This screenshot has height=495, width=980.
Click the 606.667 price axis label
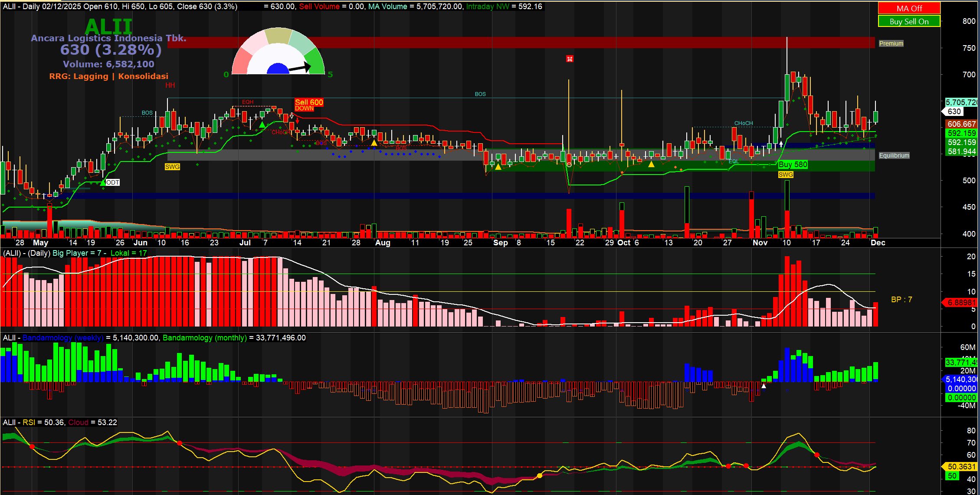point(961,124)
